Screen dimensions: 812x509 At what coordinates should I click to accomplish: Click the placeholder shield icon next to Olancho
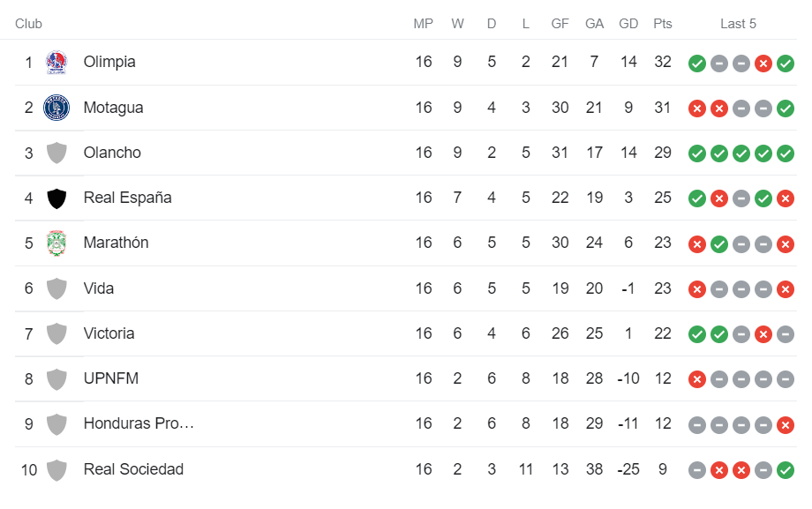pos(56,152)
